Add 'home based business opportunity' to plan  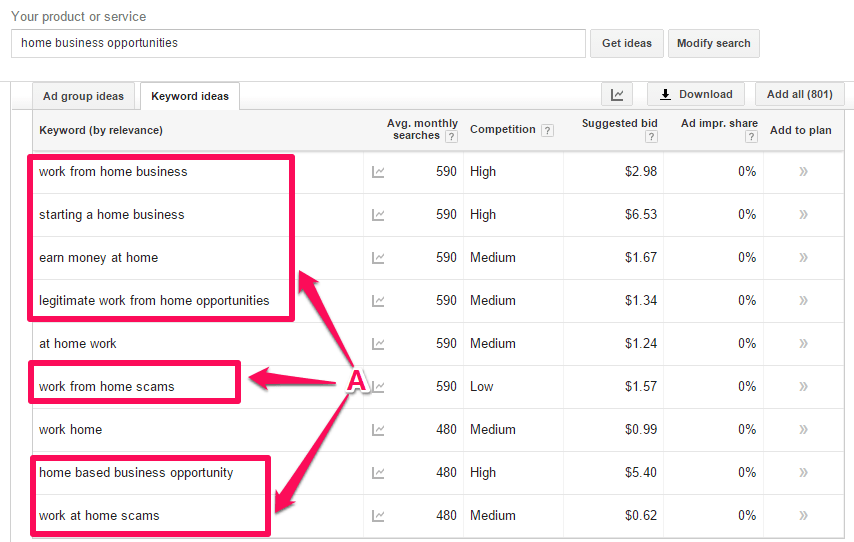[x=803, y=473]
